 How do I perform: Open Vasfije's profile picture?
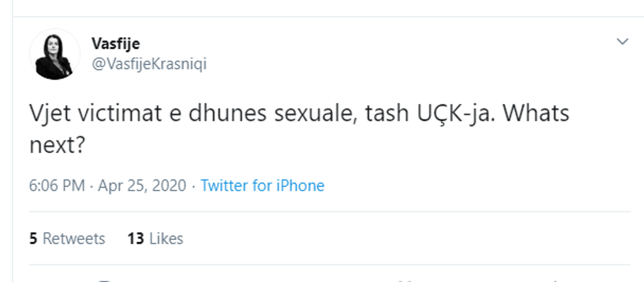(x=52, y=55)
